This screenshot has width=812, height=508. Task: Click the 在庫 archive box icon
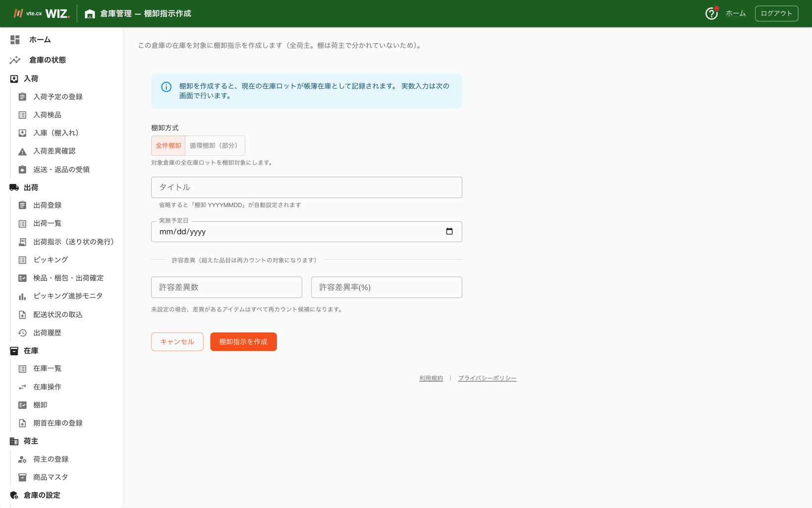coord(14,351)
